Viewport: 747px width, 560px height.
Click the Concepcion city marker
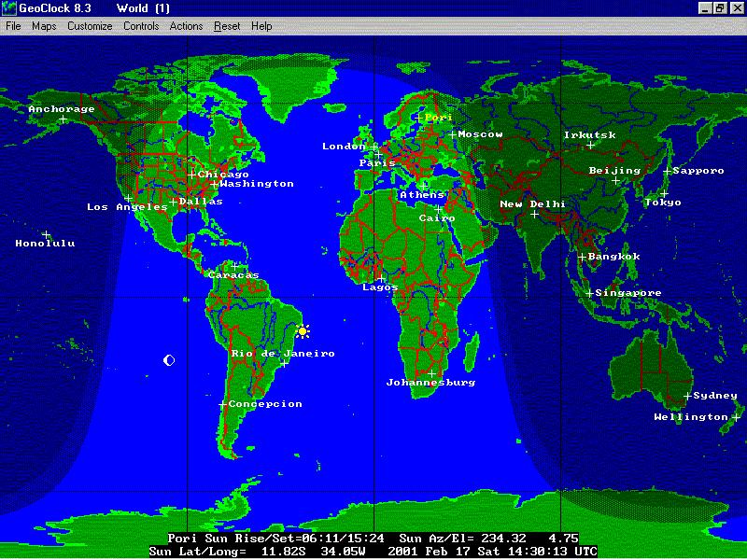point(222,404)
